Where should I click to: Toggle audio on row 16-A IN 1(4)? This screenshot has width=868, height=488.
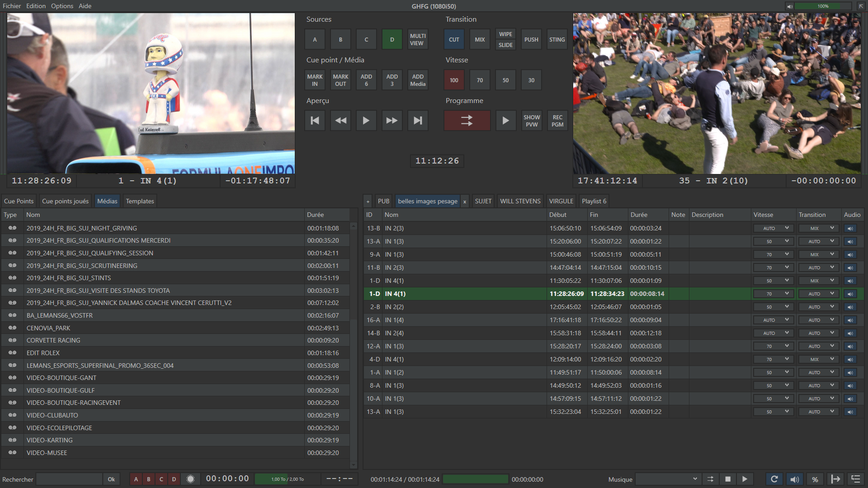click(x=850, y=320)
